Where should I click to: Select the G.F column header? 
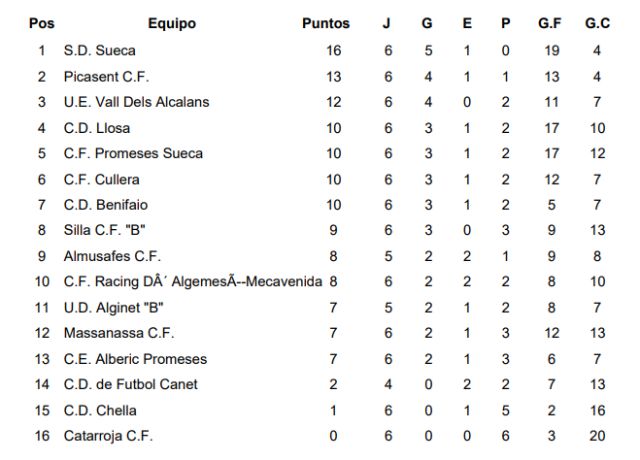[549, 23]
